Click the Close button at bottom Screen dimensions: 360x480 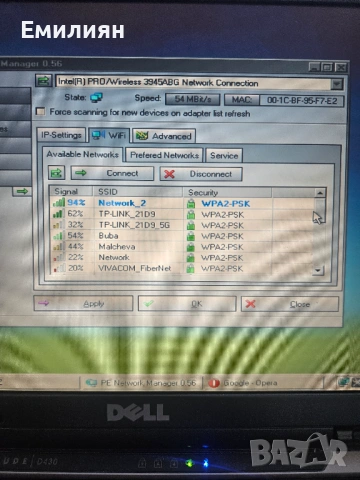290,304
